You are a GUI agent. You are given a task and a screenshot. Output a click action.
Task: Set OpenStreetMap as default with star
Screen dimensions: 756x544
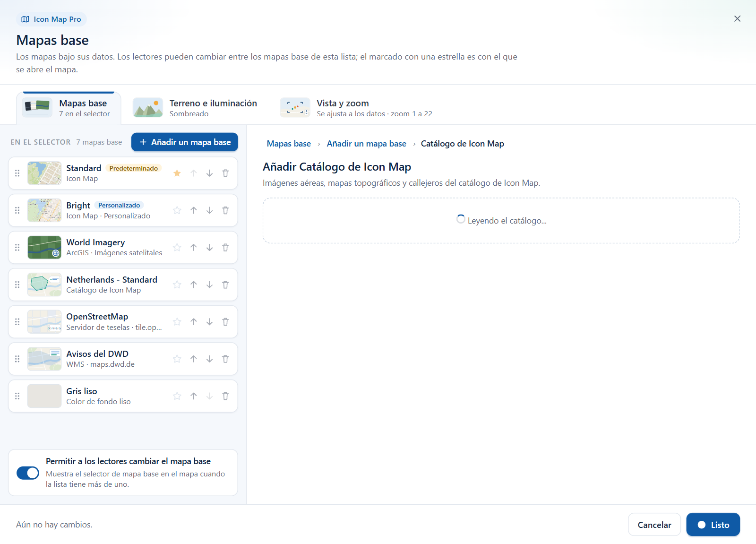(x=177, y=322)
